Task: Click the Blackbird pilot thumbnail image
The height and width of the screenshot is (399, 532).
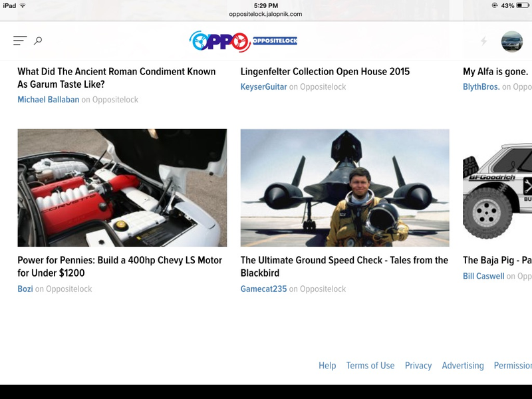Action: coord(344,188)
